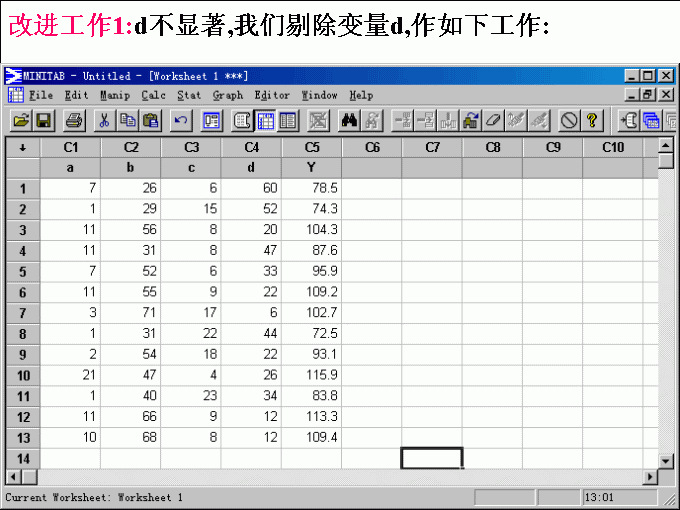Toggle the data entry direction arrow

[22, 148]
